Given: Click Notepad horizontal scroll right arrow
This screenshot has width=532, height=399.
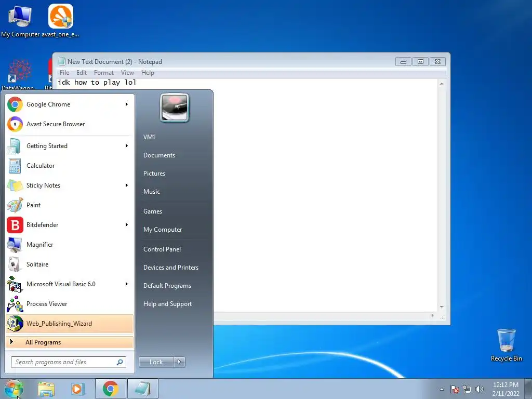Looking at the screenshot, I should pyautogui.click(x=432, y=316).
